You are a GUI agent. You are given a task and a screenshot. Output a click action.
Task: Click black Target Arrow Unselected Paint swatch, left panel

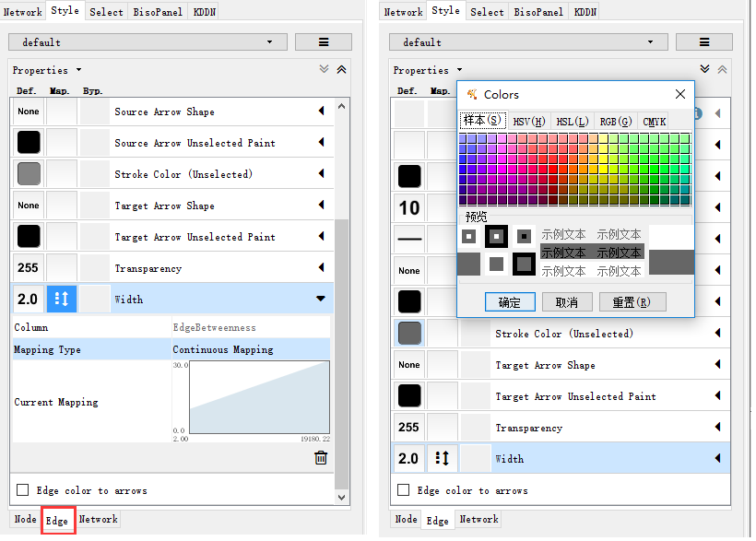click(x=29, y=236)
